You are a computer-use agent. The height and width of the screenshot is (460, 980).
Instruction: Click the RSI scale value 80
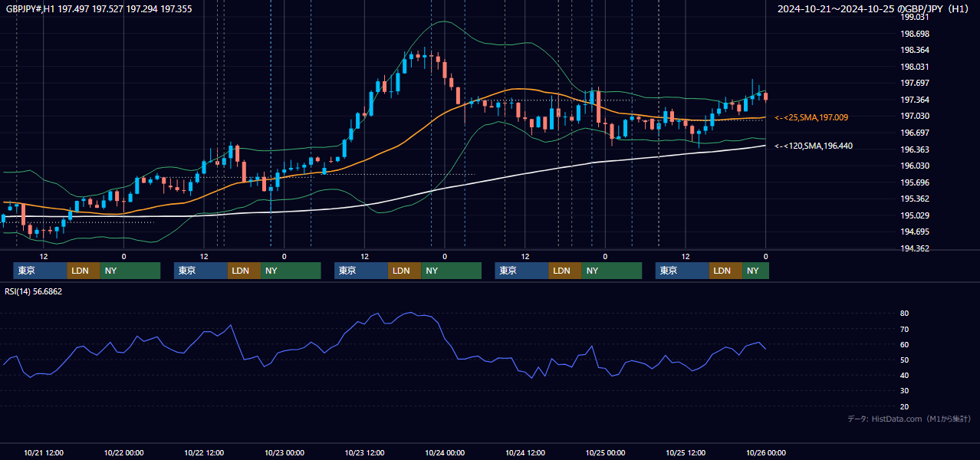(x=905, y=314)
